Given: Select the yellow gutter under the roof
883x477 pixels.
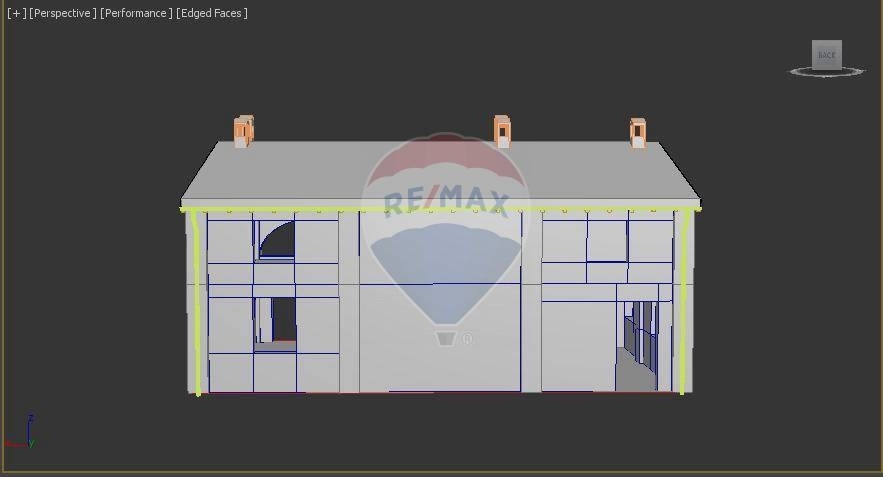Looking at the screenshot, I should (x=440, y=209).
